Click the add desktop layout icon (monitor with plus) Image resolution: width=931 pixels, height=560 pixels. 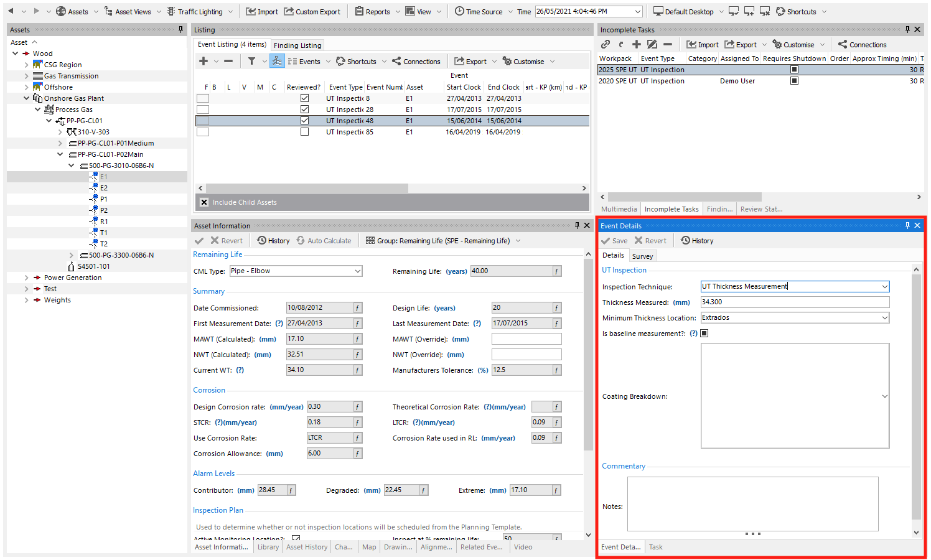(x=749, y=11)
